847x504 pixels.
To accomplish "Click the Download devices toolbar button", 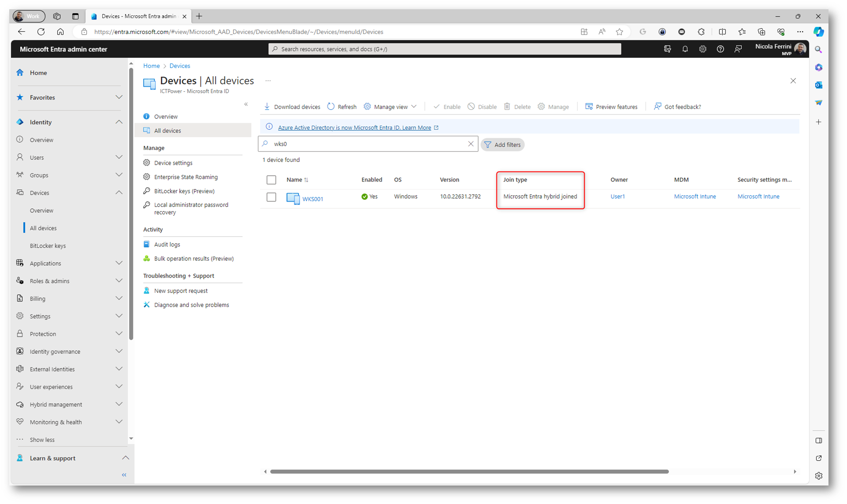I will pos(292,107).
